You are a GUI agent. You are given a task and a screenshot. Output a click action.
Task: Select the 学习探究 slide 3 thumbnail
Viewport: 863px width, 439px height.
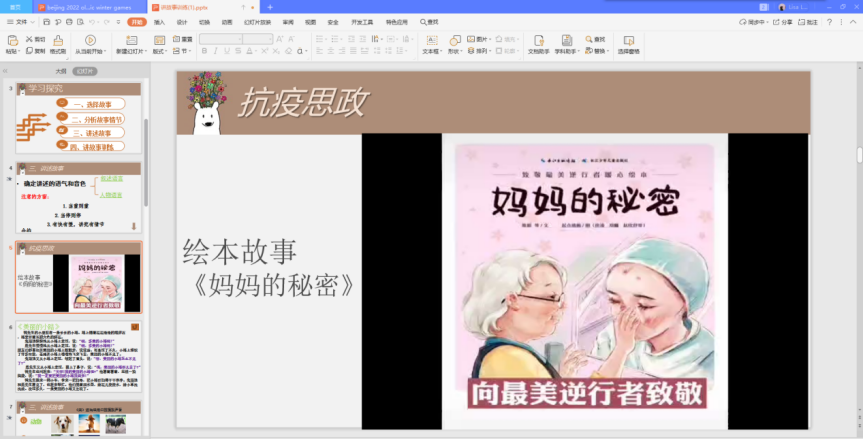pos(78,117)
